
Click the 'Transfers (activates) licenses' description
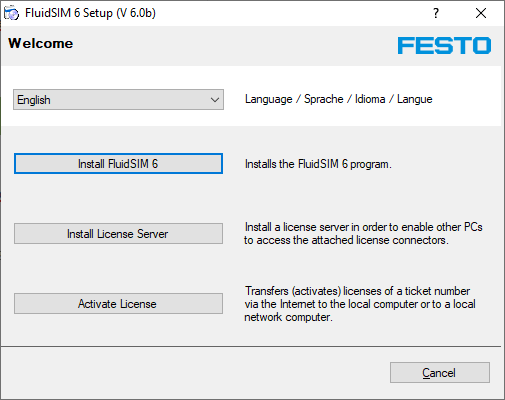(x=360, y=304)
